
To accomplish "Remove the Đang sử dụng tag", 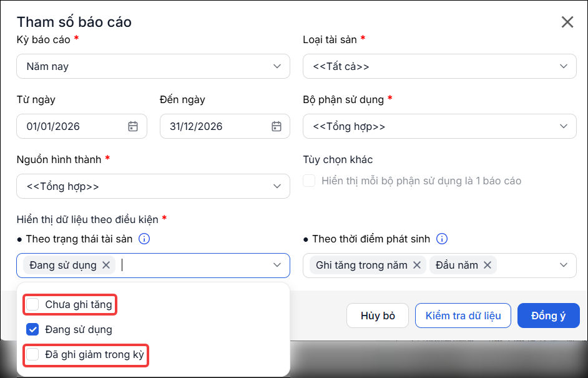I will 106,265.
